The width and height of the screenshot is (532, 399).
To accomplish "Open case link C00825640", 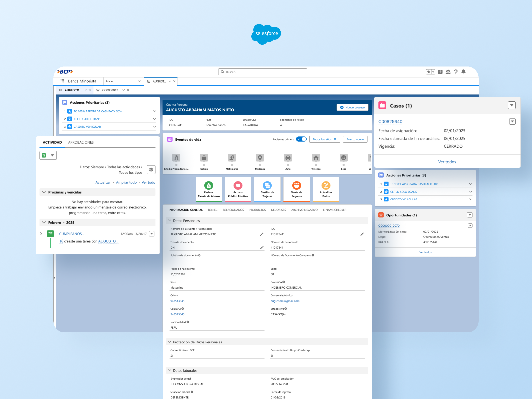I will (x=390, y=122).
